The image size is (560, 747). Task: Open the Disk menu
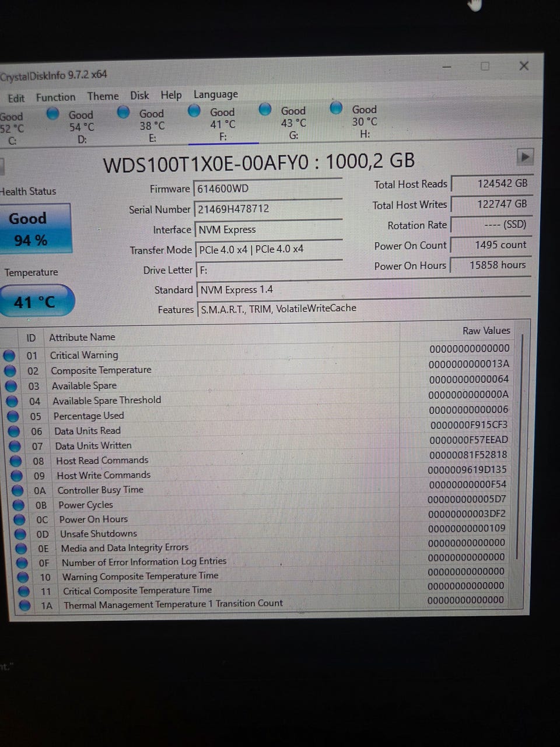(139, 95)
